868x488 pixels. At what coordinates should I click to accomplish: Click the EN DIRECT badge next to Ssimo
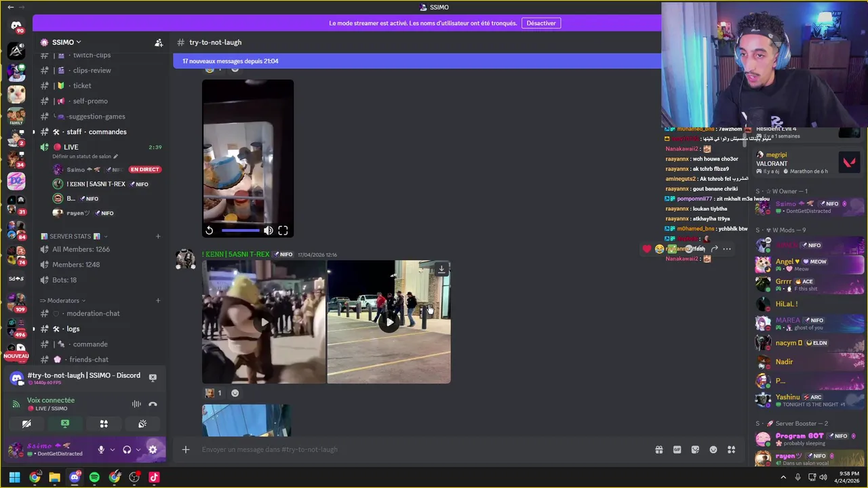[145, 169]
